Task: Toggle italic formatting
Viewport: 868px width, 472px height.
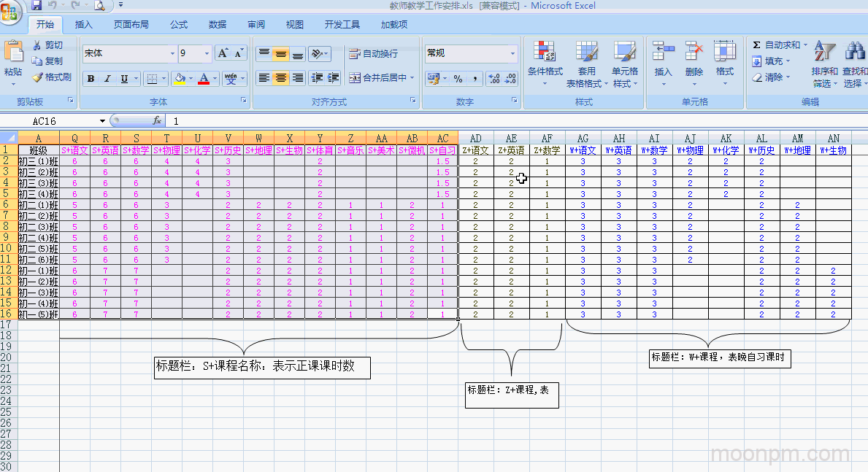Action: point(107,79)
